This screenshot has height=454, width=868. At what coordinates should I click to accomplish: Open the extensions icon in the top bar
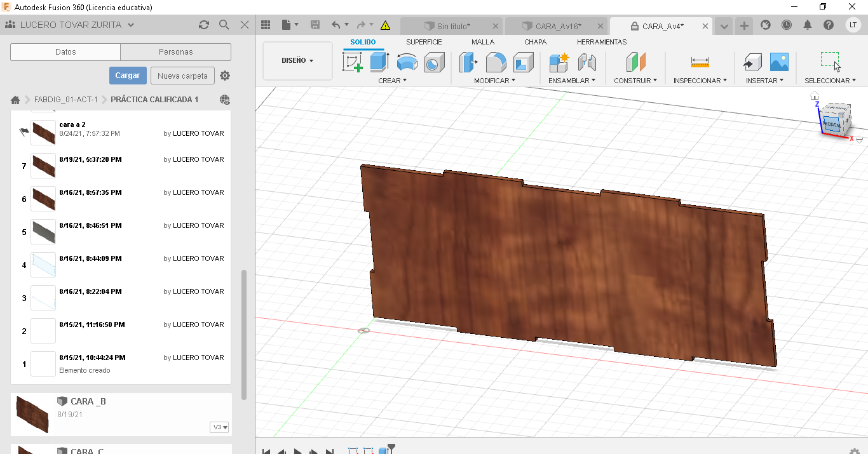tap(765, 25)
